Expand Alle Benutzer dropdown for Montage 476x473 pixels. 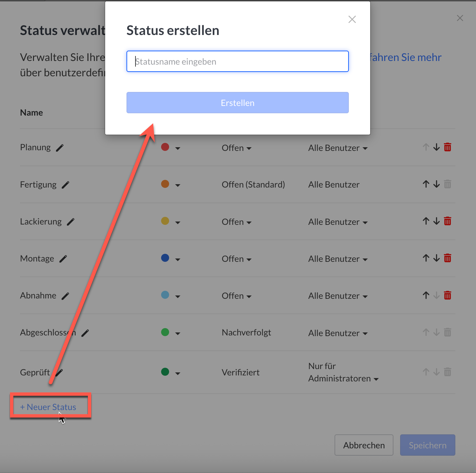pyautogui.click(x=338, y=259)
